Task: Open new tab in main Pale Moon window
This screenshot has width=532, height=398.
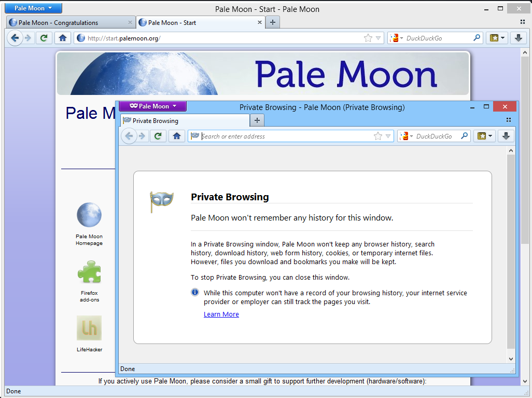Action: pyautogui.click(x=272, y=22)
